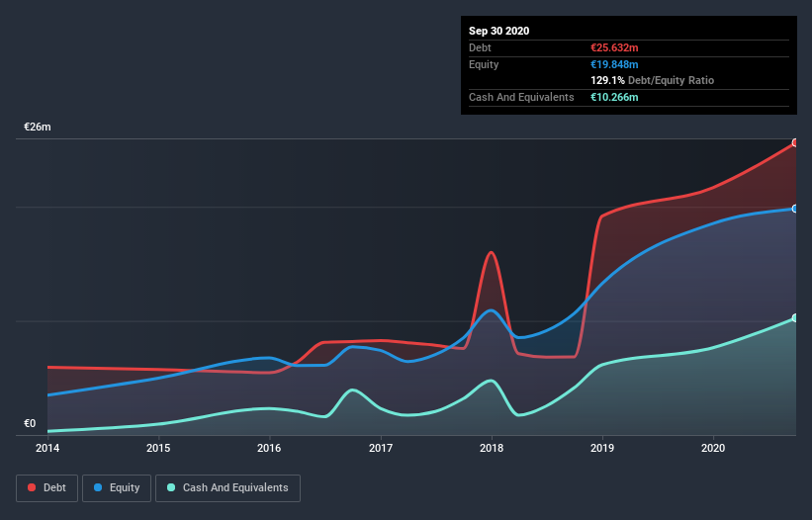Image resolution: width=812 pixels, height=520 pixels.
Task: Click the €19.848m equity value
Action: pos(614,64)
